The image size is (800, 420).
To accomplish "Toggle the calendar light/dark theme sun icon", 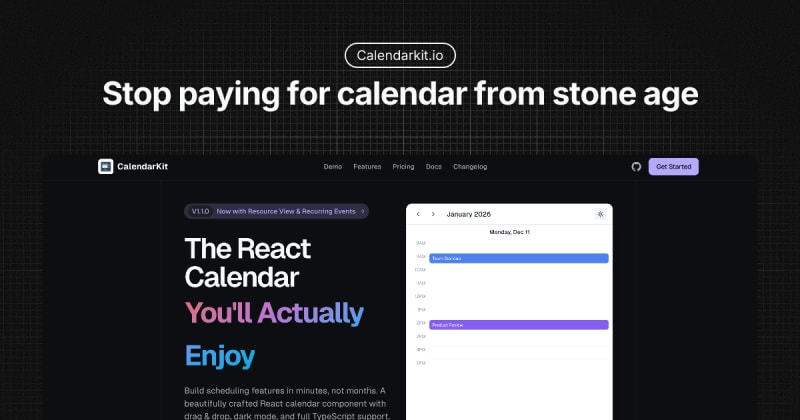I will [600, 214].
